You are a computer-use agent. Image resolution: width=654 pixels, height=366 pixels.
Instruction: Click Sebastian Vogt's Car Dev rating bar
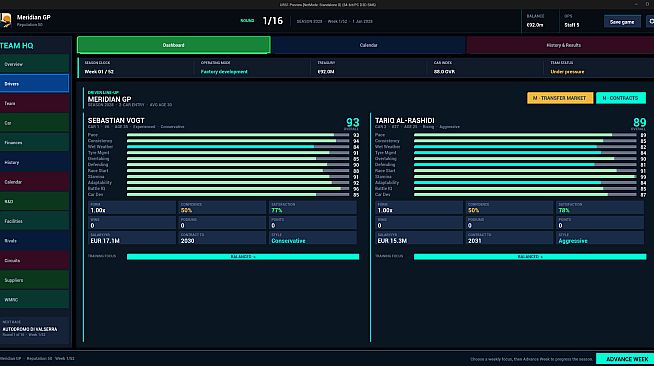[x=238, y=195]
